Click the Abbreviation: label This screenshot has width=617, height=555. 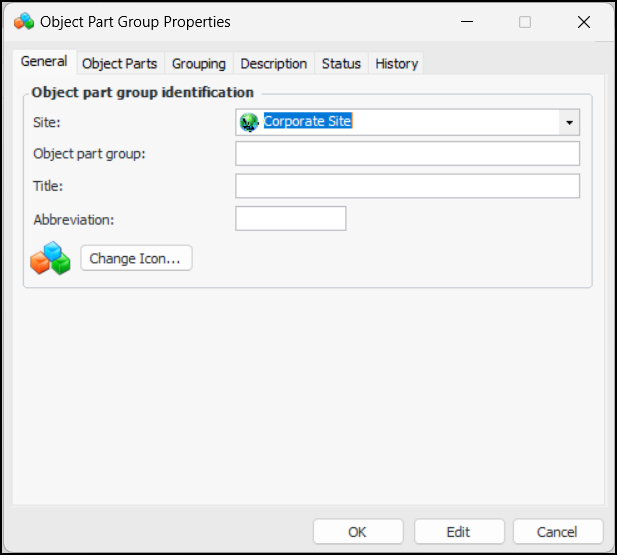[74, 220]
